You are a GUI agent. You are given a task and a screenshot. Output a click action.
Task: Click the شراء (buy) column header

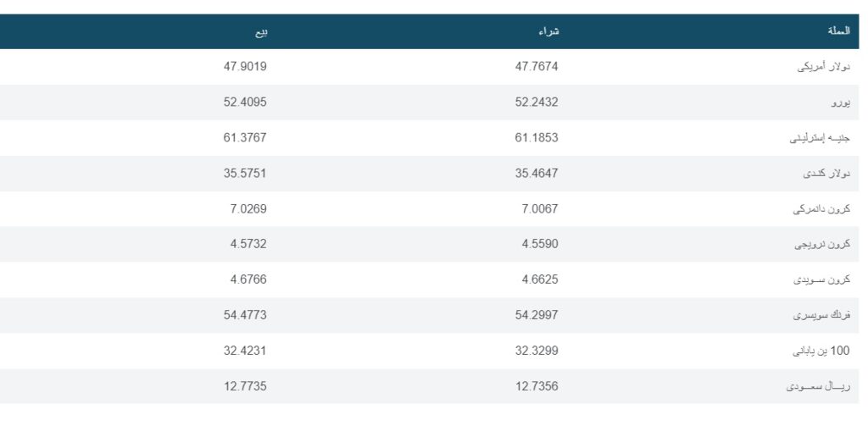click(549, 31)
